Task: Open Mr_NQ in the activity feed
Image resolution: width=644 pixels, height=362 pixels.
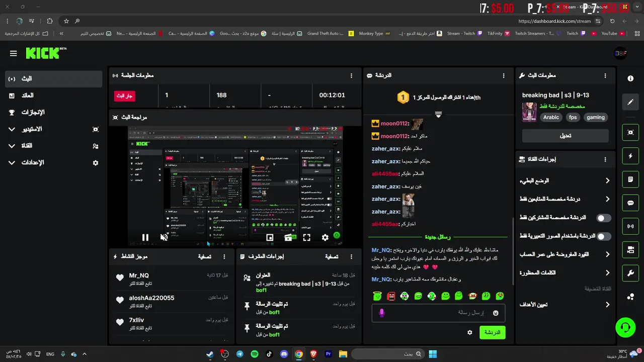Action: [139, 276]
